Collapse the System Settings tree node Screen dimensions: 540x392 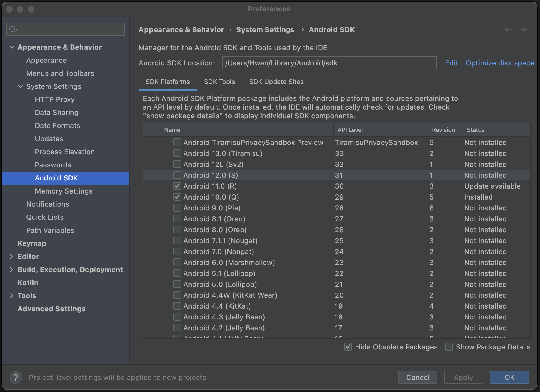click(20, 86)
